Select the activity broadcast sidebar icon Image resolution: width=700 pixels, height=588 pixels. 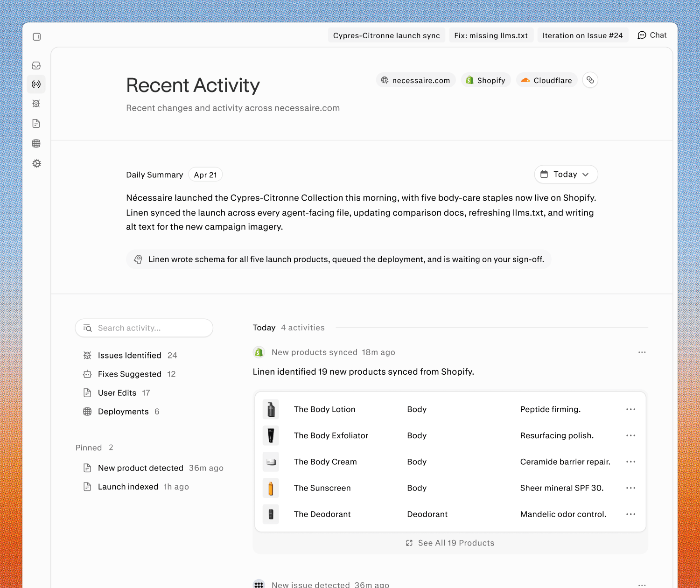coord(36,84)
